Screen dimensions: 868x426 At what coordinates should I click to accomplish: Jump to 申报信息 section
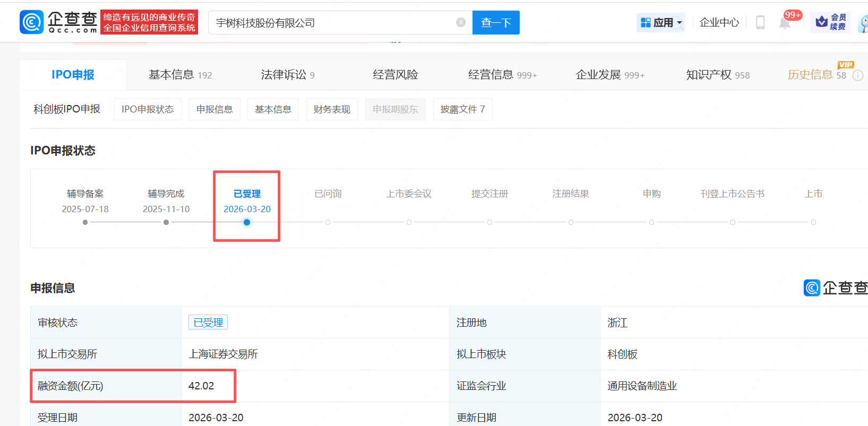pos(214,109)
